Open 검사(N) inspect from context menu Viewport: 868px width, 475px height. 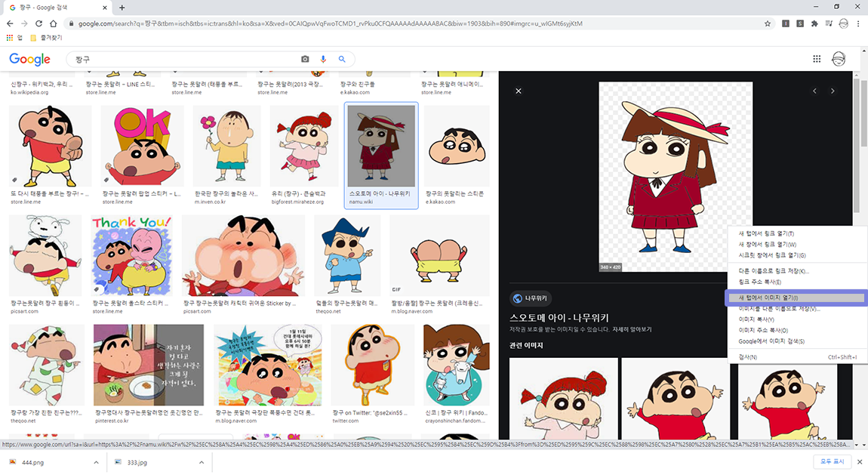tap(796, 357)
